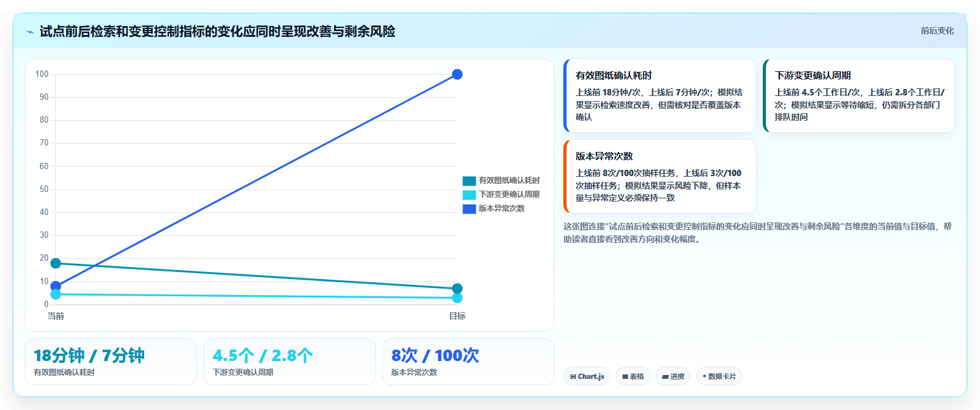Click the 版本异常次数 info card title
980x410 pixels.
click(x=604, y=156)
